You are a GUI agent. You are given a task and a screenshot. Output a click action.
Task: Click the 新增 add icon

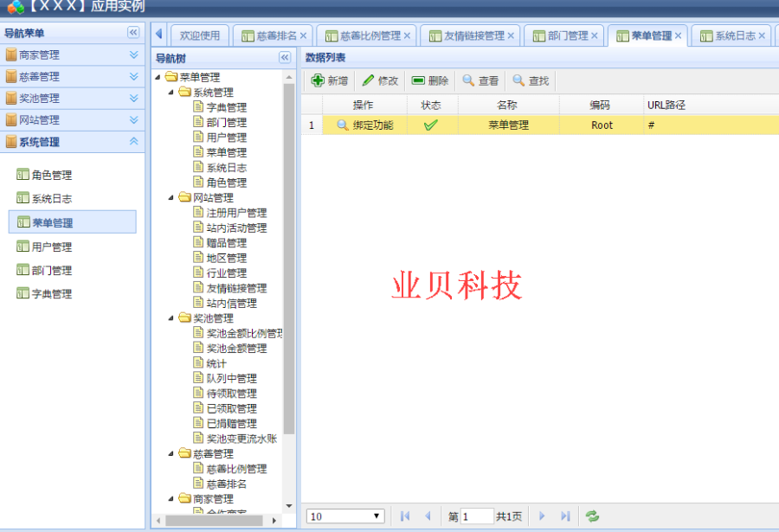click(316, 80)
